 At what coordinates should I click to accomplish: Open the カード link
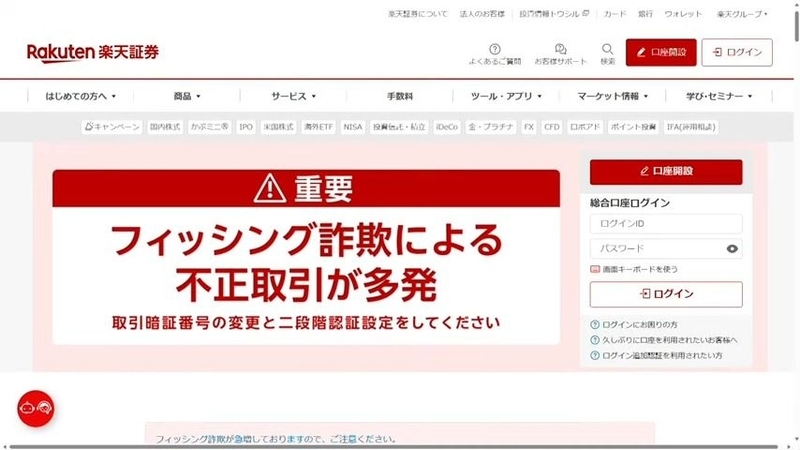pyautogui.click(x=614, y=14)
